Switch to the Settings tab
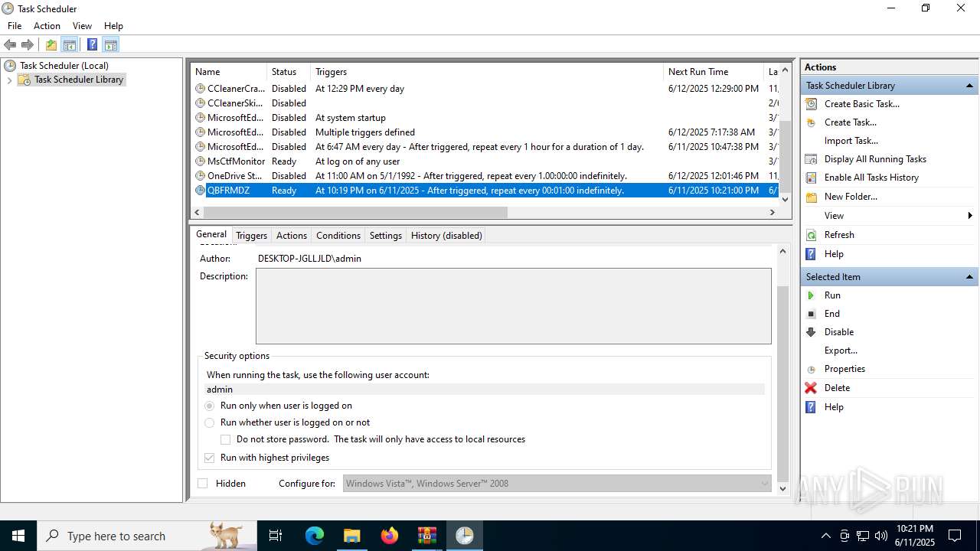This screenshot has height=551, width=980. pyautogui.click(x=386, y=236)
